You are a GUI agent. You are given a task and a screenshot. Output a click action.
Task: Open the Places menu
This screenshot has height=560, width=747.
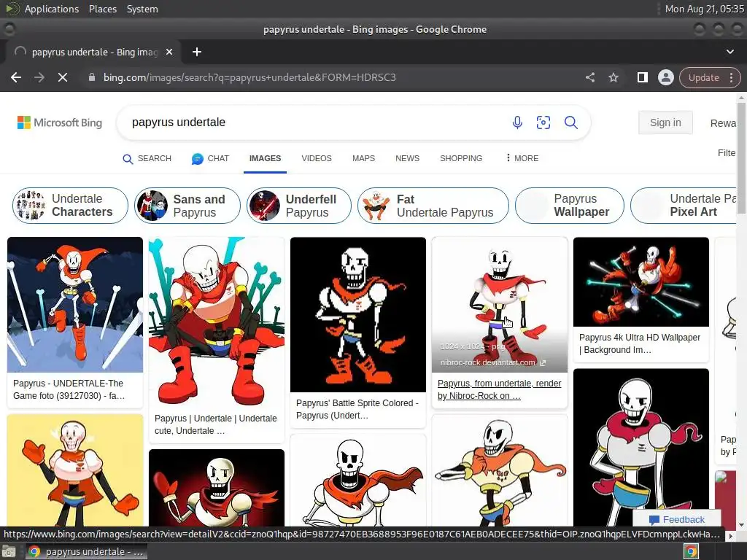(x=102, y=9)
